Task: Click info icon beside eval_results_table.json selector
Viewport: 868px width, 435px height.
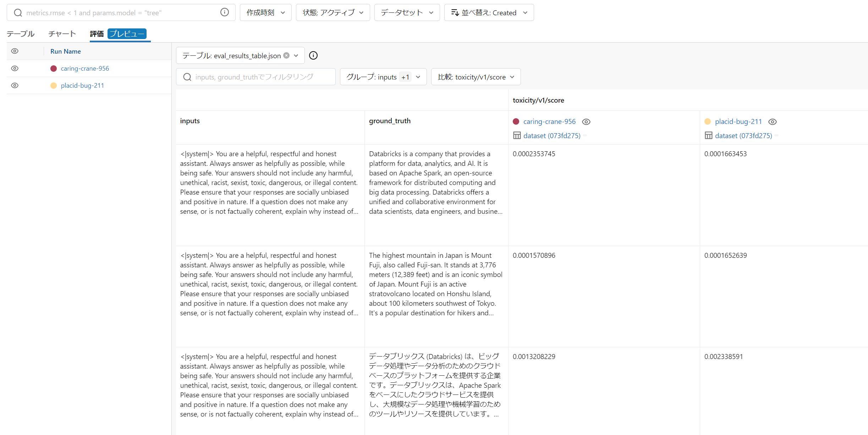Action: pyautogui.click(x=313, y=55)
